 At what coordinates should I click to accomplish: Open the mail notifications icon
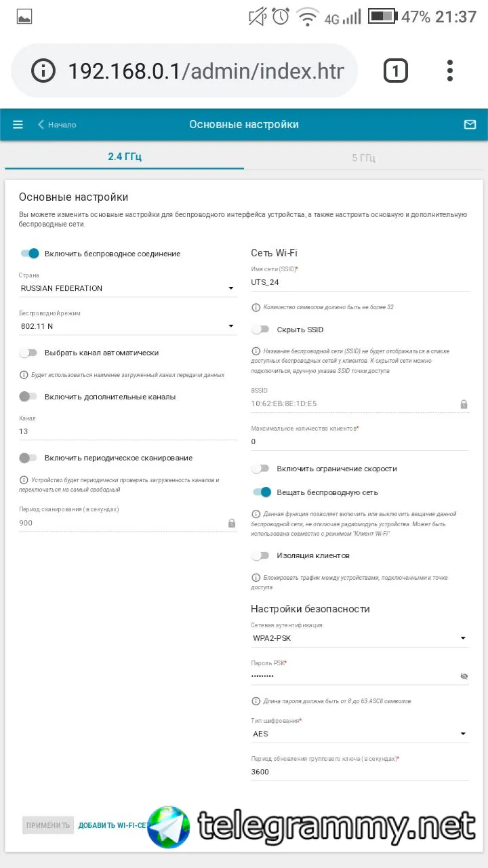(470, 125)
